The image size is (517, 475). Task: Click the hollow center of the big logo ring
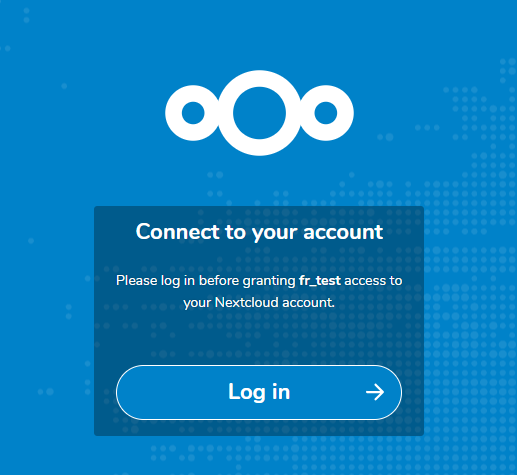(x=259, y=113)
